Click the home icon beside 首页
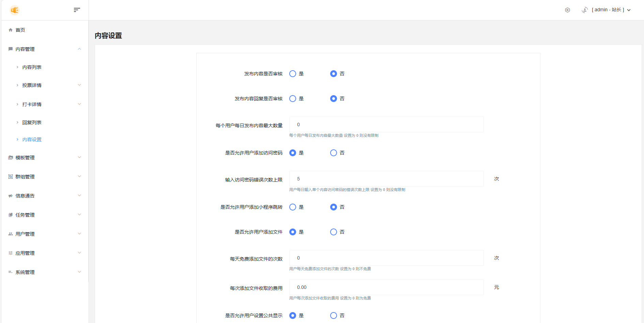 point(11,30)
